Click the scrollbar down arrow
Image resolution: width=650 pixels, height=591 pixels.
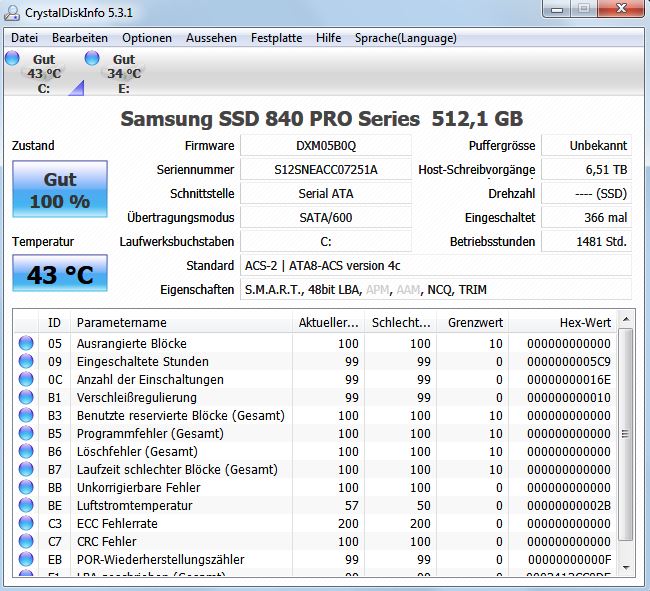pyautogui.click(x=626, y=567)
